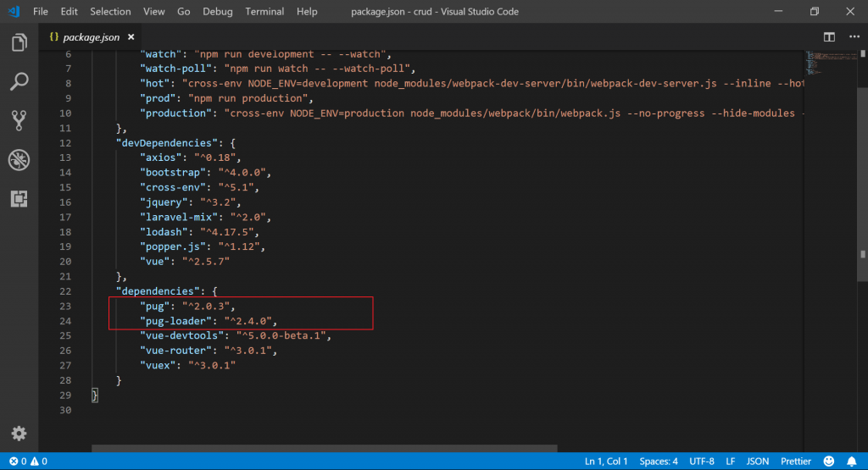Click the "axios" key
This screenshot has height=470, width=868.
(160, 158)
